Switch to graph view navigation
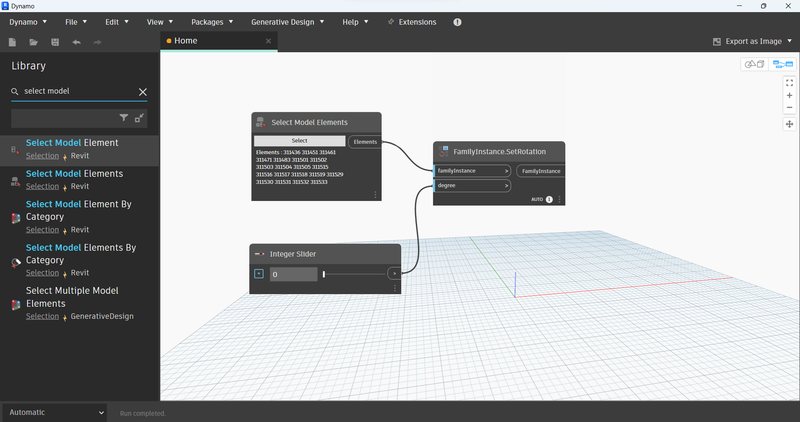This screenshot has height=422, width=800. [x=782, y=64]
